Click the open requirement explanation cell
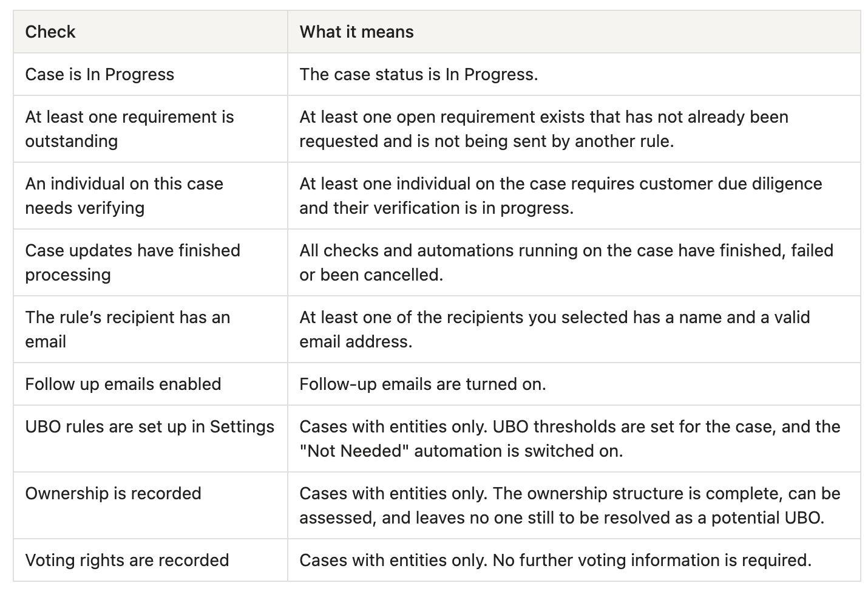 [574, 129]
